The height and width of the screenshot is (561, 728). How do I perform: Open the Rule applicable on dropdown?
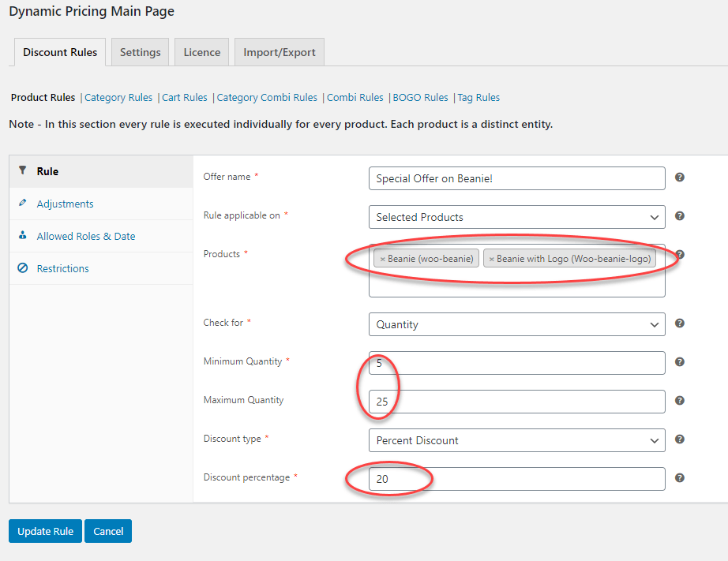[516, 217]
